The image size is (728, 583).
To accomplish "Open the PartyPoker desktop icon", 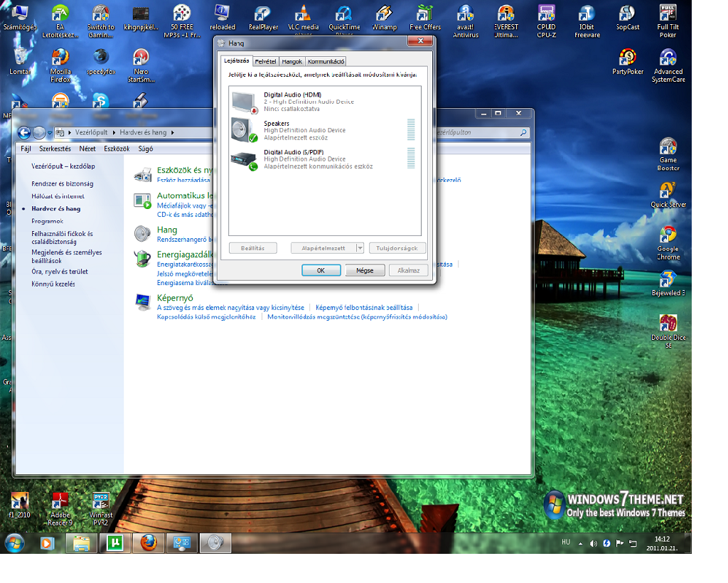I will tap(627, 62).
